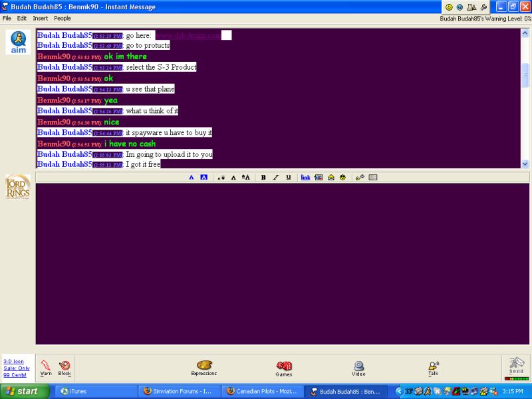Send the instant message
Screen dimensions: 532x399
[516, 367]
